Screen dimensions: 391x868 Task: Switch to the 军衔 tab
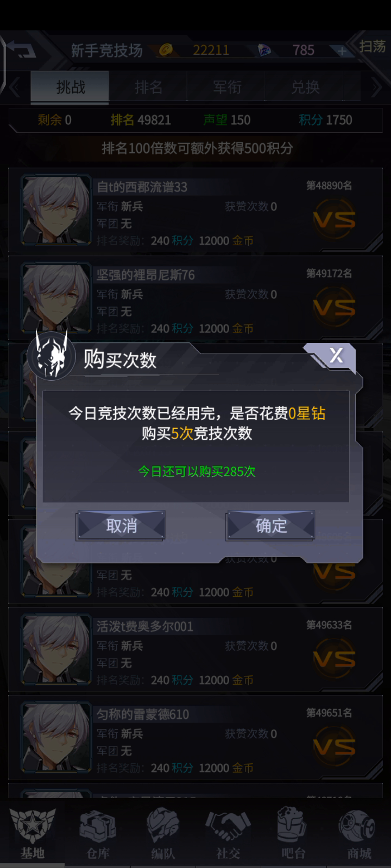click(226, 87)
